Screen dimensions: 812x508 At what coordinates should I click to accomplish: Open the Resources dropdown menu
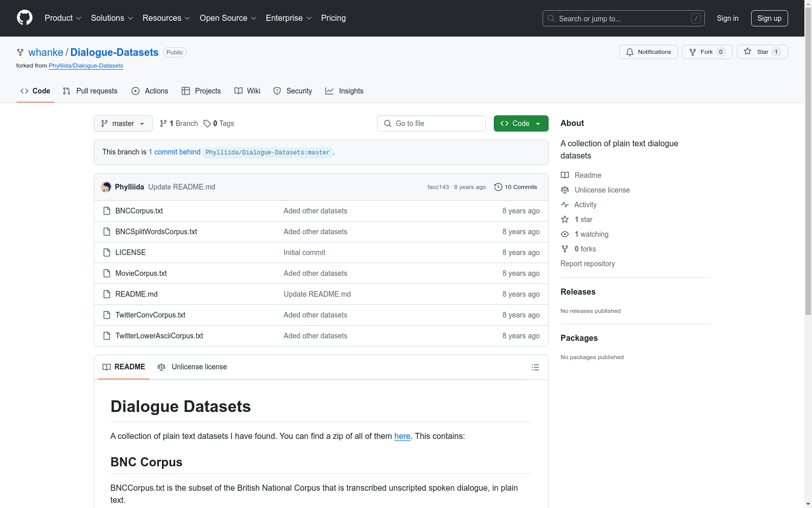click(x=166, y=18)
